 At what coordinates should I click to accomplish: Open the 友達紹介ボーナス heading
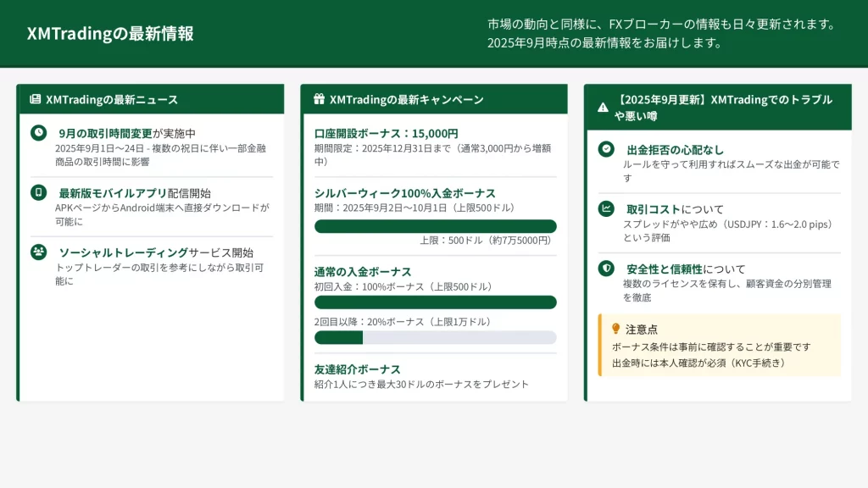coord(357,369)
